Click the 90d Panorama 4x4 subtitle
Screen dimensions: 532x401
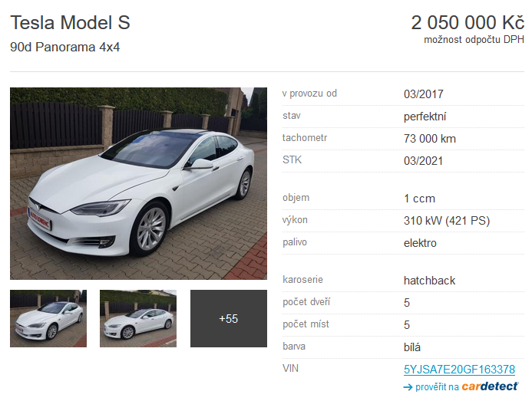pyautogui.click(x=64, y=47)
